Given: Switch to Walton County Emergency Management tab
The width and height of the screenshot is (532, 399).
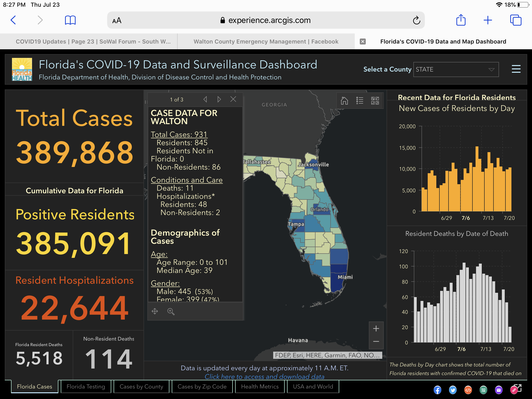Looking at the screenshot, I should click(x=266, y=42).
